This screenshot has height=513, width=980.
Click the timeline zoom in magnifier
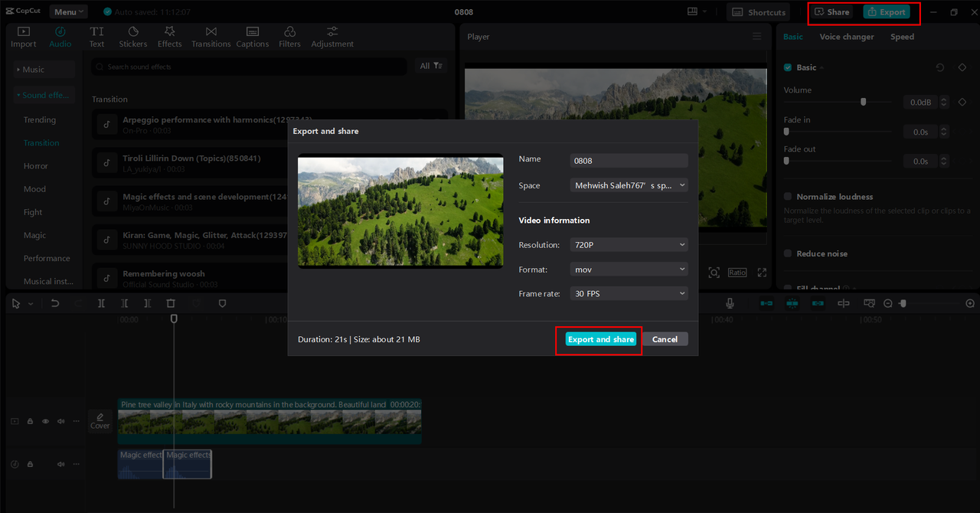pos(970,303)
